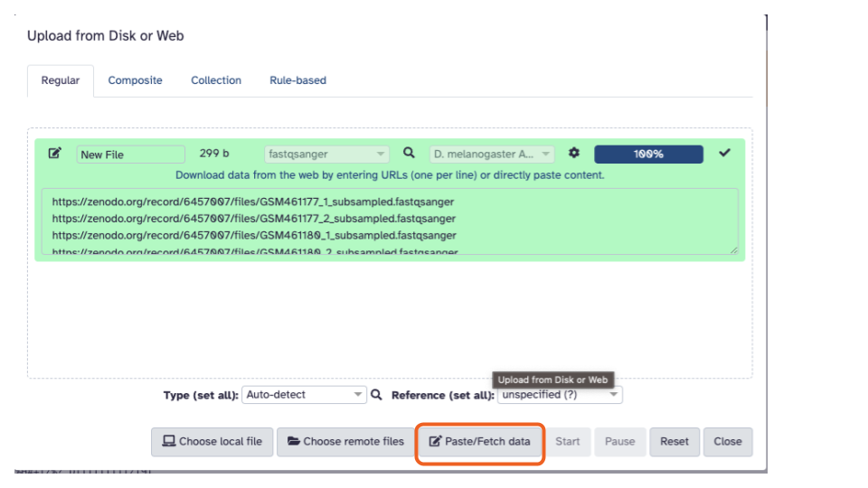Select the Rule-based tab
Viewport: 868px width, 488px height.
click(x=297, y=80)
